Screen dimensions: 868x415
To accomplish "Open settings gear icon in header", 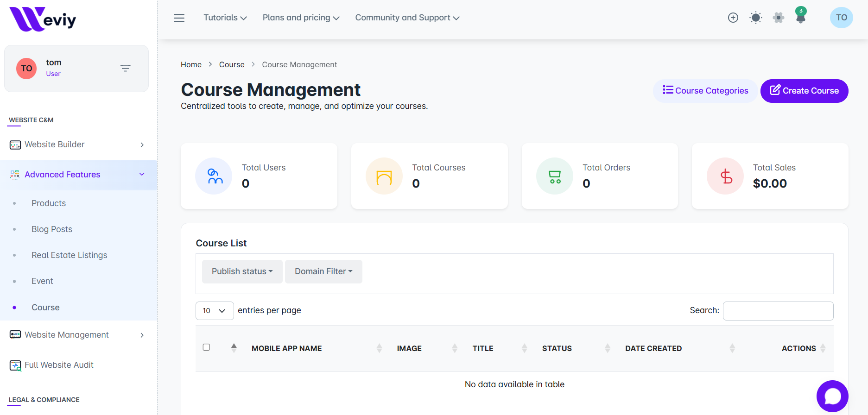I will click(778, 18).
